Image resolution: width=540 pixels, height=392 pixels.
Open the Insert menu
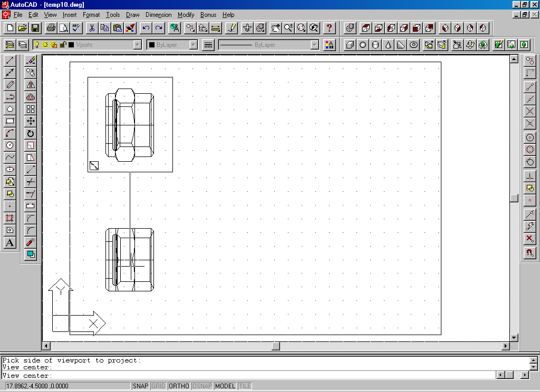[x=70, y=15]
